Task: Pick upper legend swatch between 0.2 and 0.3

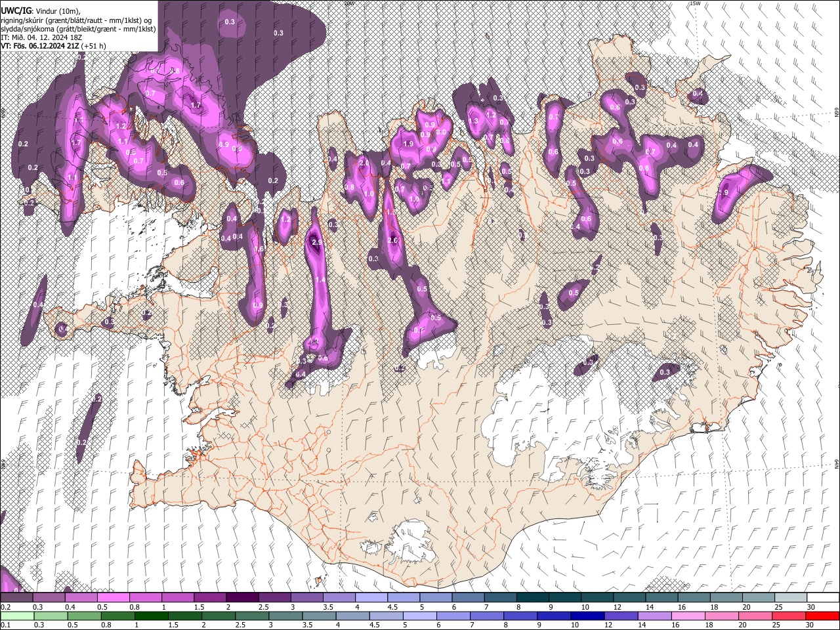Action: pos(16,598)
